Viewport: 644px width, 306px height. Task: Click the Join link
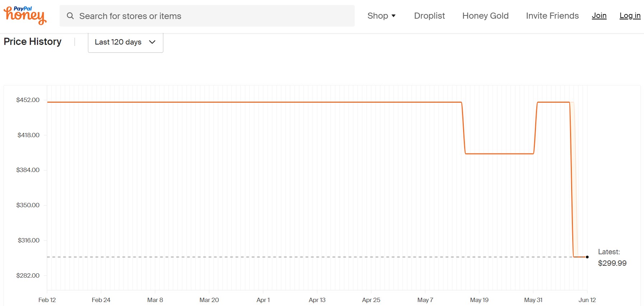click(x=599, y=15)
